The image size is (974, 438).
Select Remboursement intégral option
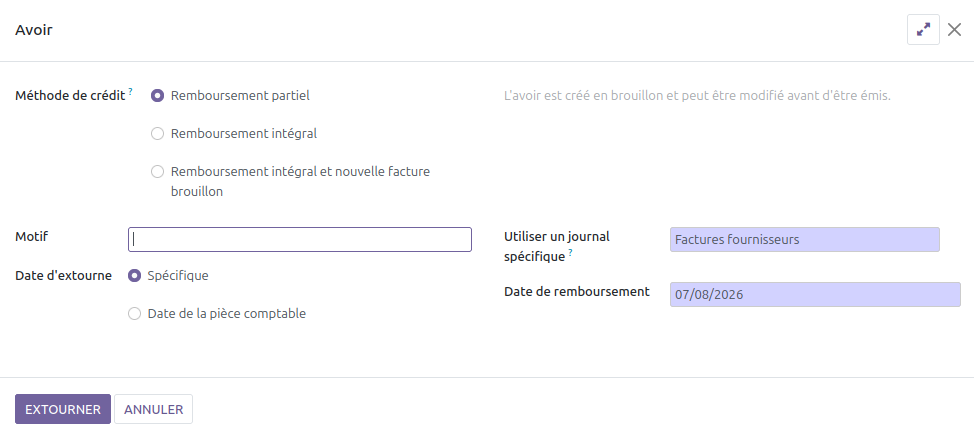coord(158,134)
